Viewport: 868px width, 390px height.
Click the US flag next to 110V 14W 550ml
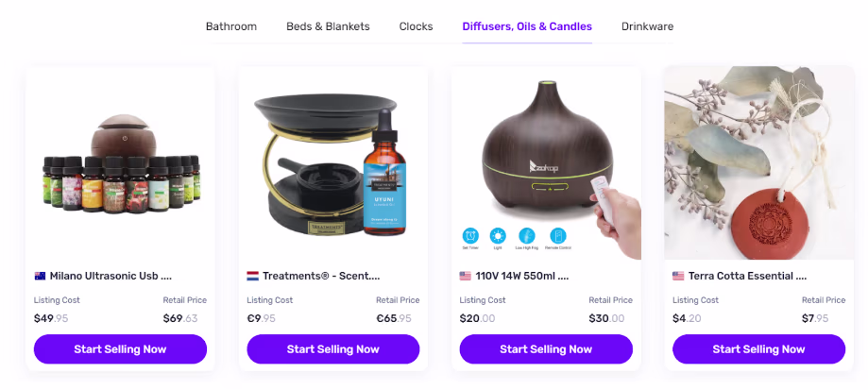click(465, 276)
